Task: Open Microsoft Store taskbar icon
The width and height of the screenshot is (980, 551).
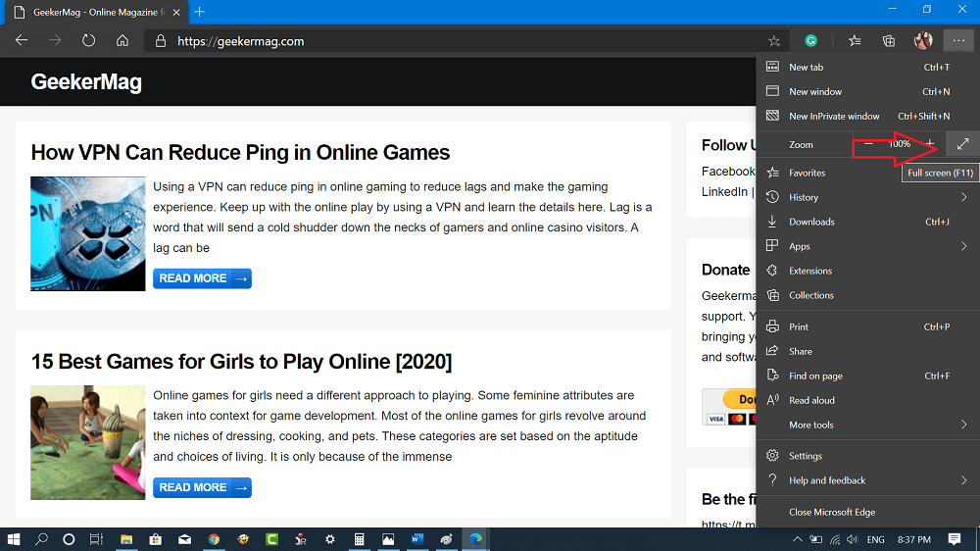Action: 156,539
